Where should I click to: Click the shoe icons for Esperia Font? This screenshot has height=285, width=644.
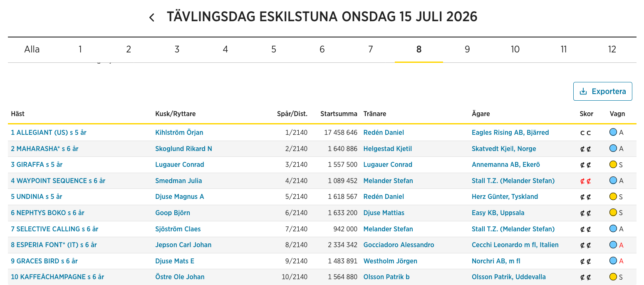pyautogui.click(x=586, y=245)
